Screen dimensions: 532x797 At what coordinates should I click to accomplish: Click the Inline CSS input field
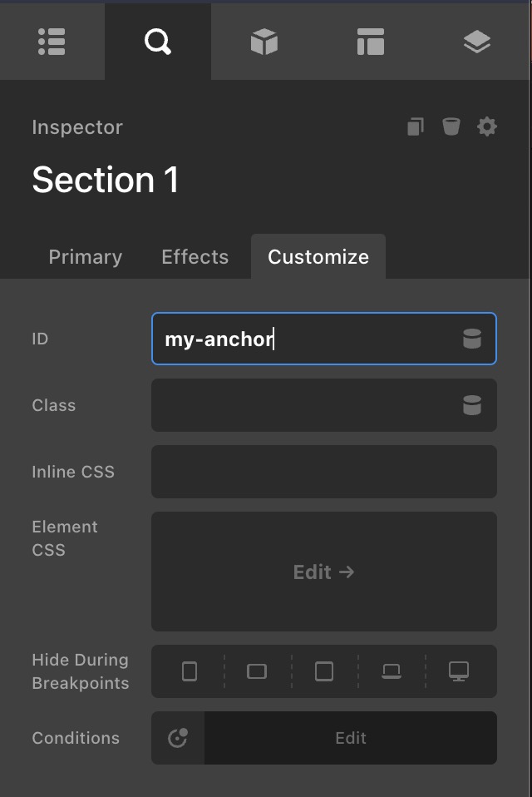click(323, 472)
